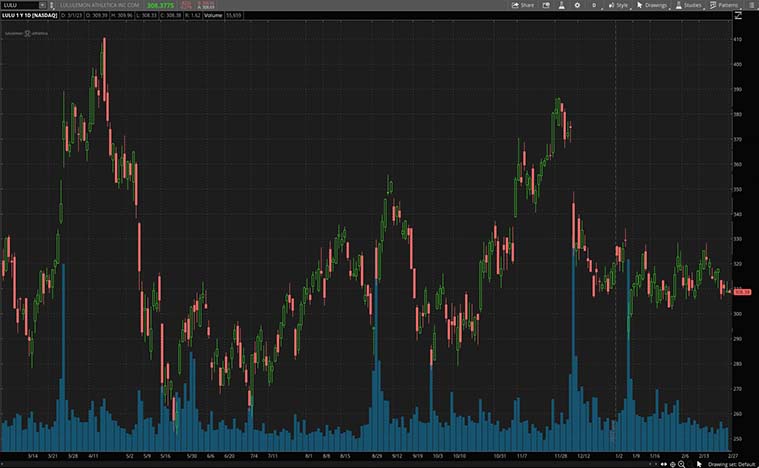Click the 2/27 date label on time axis
Image resolution: width=759 pixels, height=468 pixels.
coord(733,456)
